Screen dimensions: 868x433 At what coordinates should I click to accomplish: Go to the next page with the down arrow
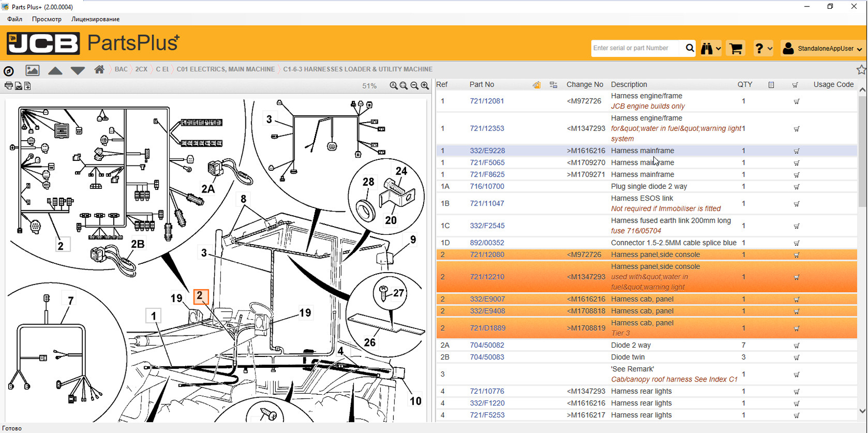pyautogui.click(x=77, y=71)
